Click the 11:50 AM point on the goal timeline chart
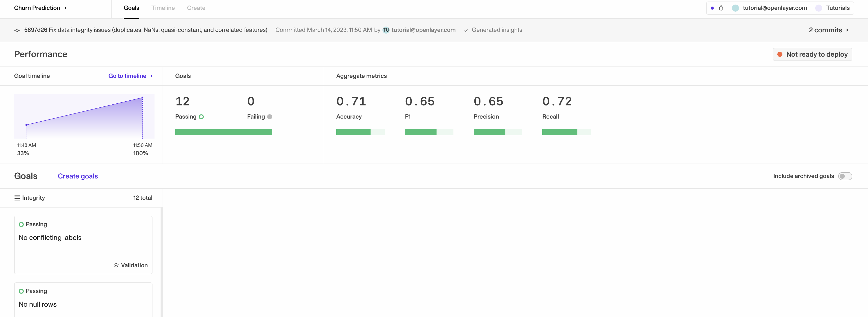868x317 pixels. pos(142,98)
